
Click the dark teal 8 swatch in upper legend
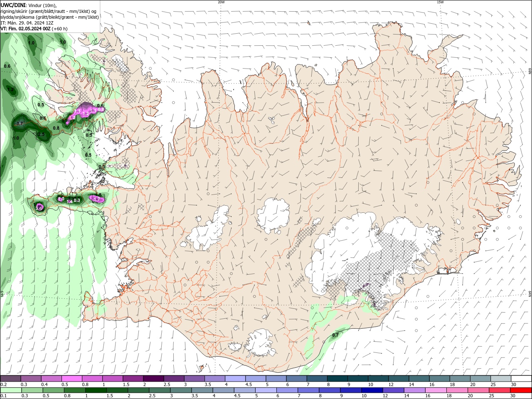337,379
